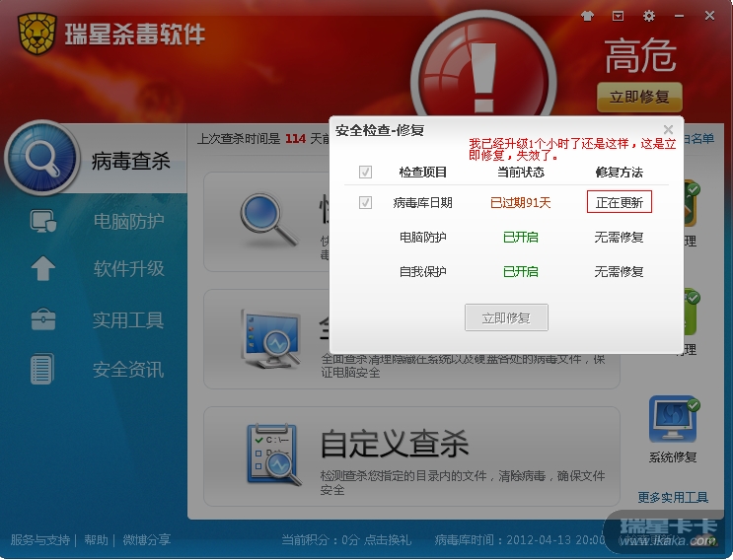Open the 安全资讯 sidebar item
Viewport: 733px width, 560px height.
(128, 370)
